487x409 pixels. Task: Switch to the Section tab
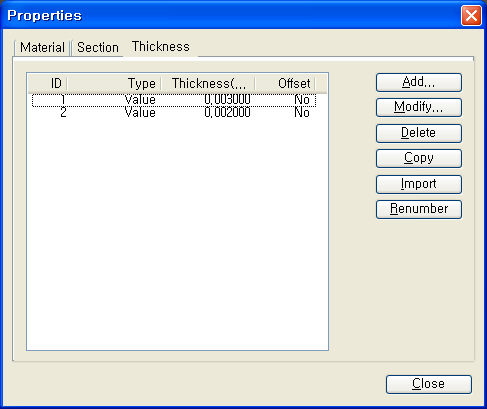[98, 48]
